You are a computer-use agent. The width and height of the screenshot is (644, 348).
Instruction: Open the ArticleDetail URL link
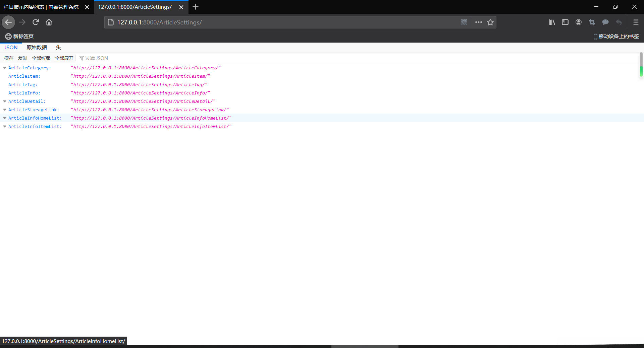pyautogui.click(x=143, y=101)
